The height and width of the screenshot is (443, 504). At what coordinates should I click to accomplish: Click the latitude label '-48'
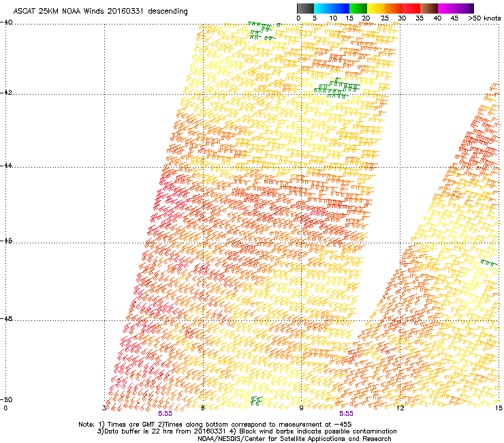pos(6,318)
